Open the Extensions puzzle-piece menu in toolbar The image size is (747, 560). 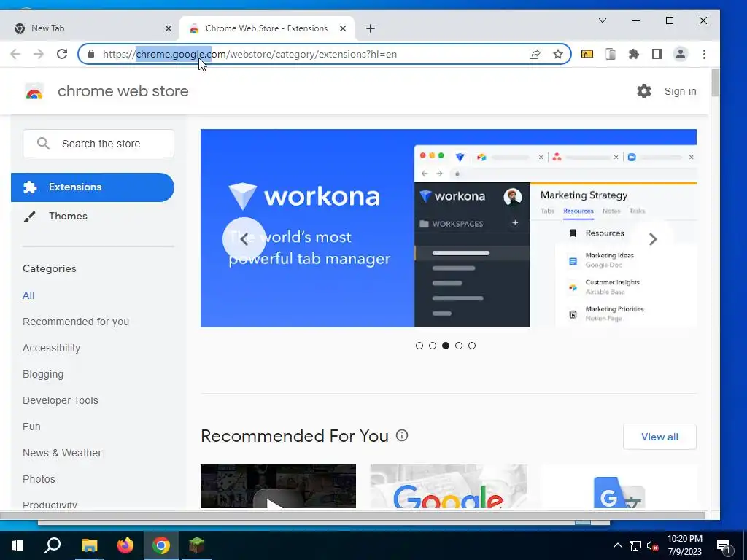pyautogui.click(x=634, y=54)
